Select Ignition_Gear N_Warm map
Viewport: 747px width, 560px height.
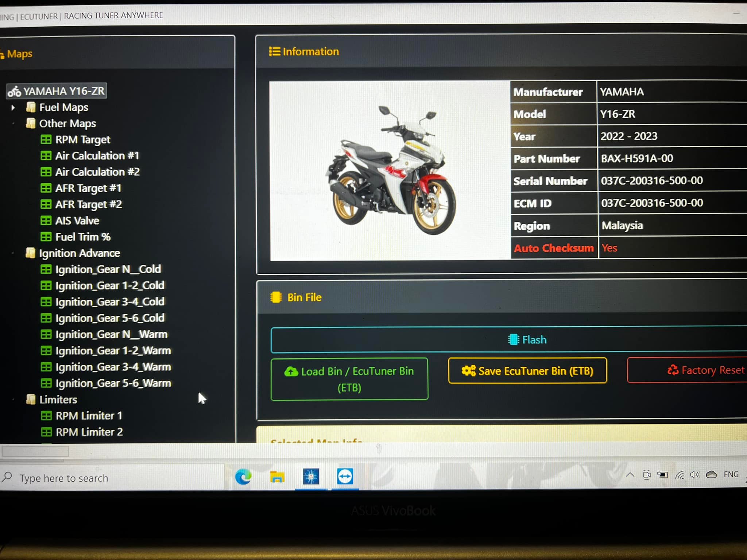point(112,334)
